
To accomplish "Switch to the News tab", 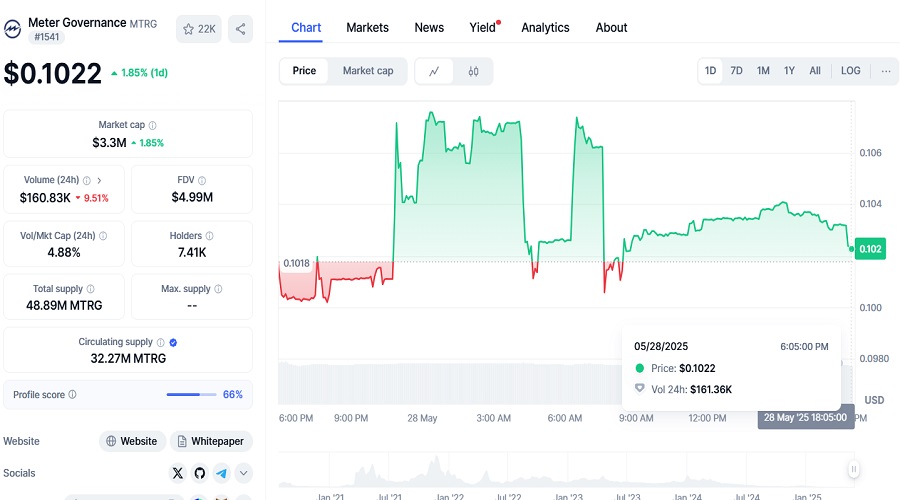I will pos(429,28).
